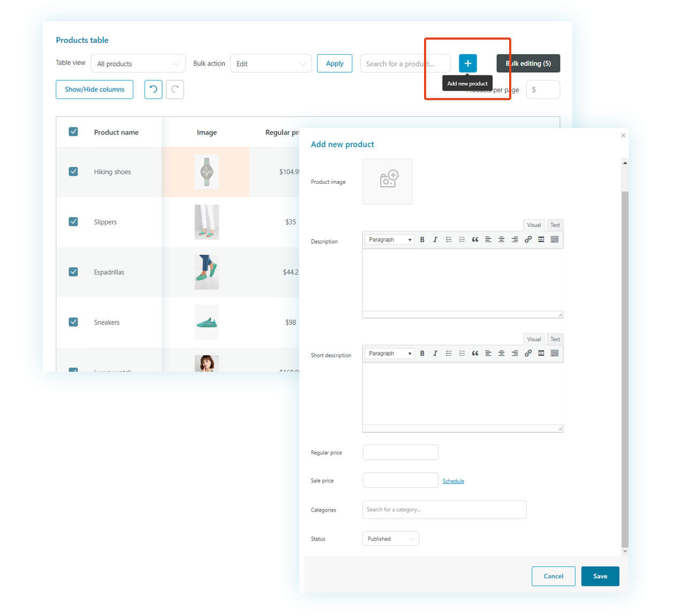696x616 pixels.
Task: Insert link in Description editor
Action: (528, 239)
